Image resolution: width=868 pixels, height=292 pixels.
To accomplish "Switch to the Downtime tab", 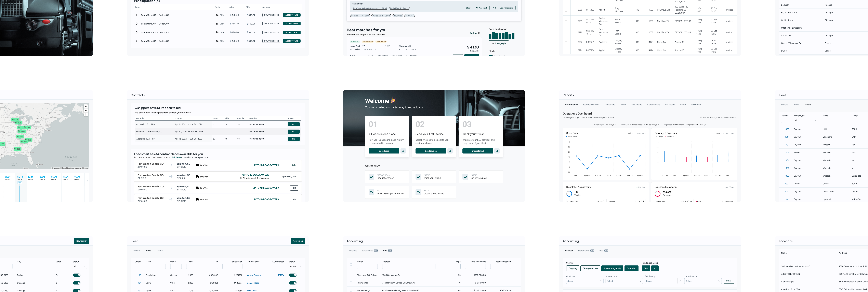I will 696,105.
